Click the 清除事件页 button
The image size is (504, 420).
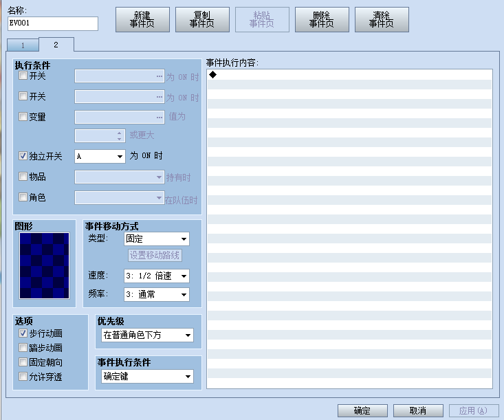point(382,20)
